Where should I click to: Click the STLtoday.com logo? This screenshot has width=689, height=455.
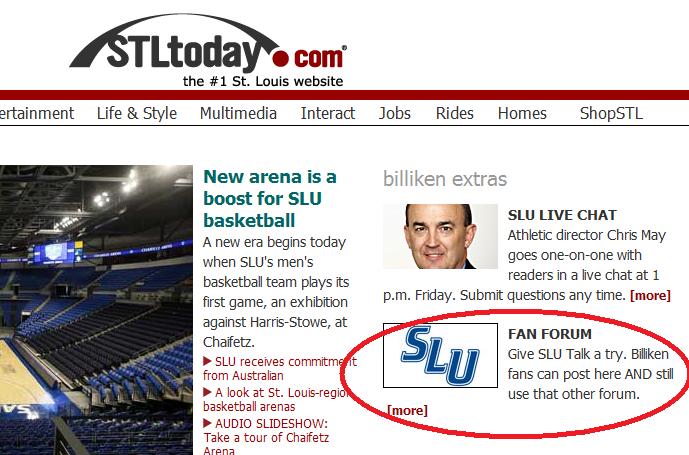pos(208,50)
